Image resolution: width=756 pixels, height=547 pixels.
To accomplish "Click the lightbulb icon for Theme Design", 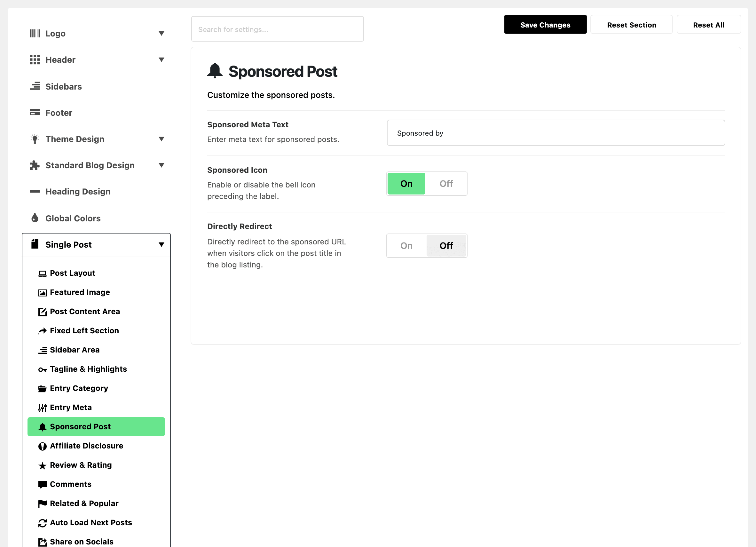I will (x=35, y=139).
